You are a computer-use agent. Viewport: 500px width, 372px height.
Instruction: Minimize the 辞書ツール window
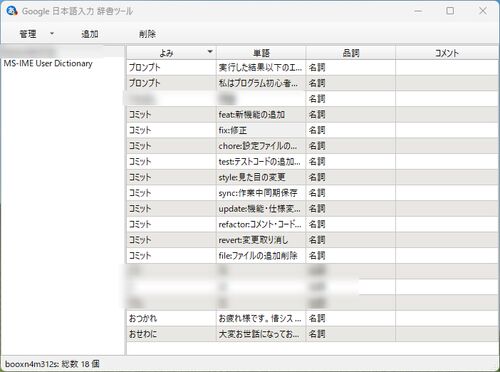(418, 11)
